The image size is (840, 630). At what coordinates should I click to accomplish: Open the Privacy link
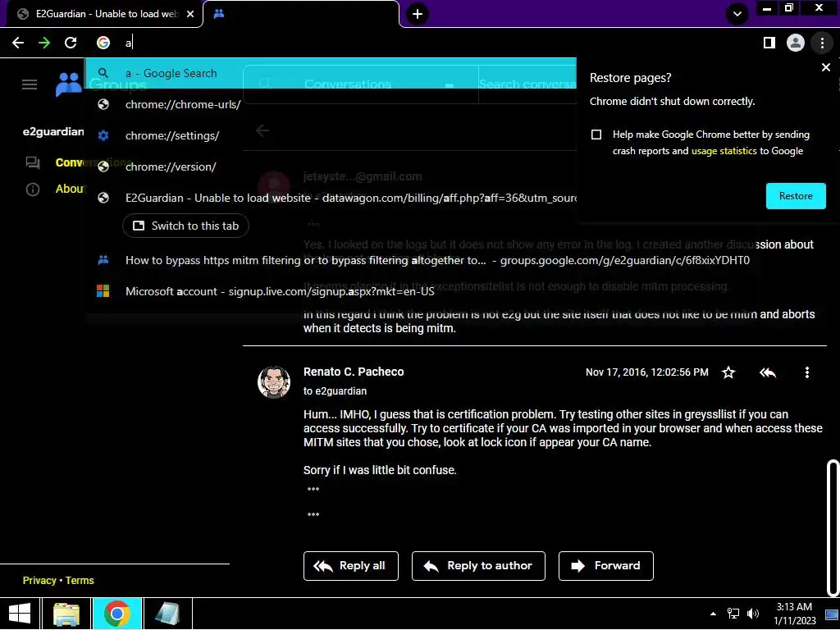pos(39,580)
